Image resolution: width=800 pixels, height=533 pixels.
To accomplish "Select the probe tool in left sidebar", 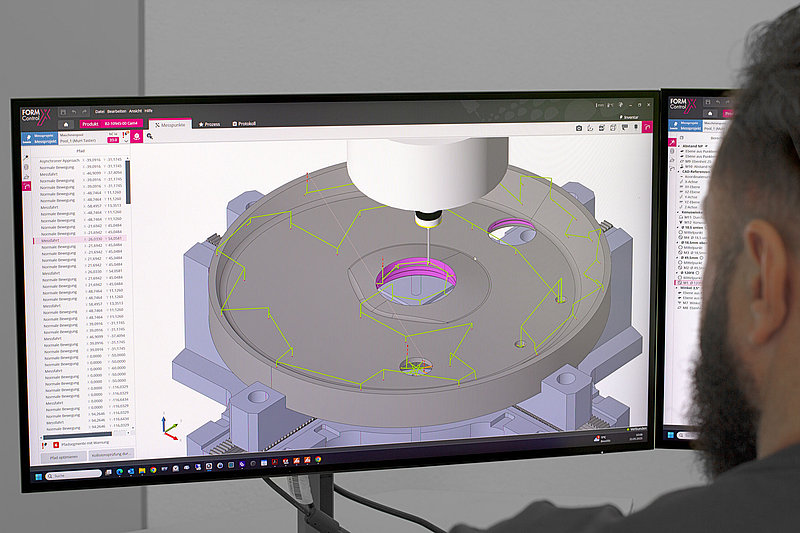I will point(26,158).
